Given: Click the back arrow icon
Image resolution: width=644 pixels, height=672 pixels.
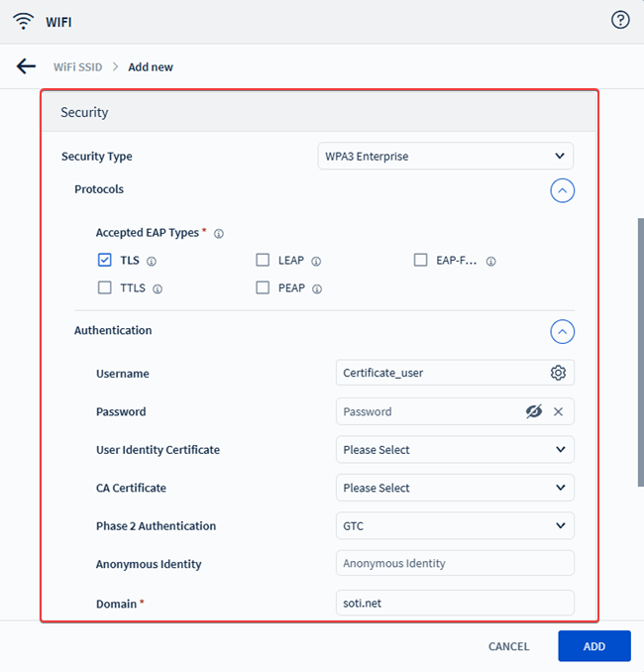Looking at the screenshot, I should (26, 66).
